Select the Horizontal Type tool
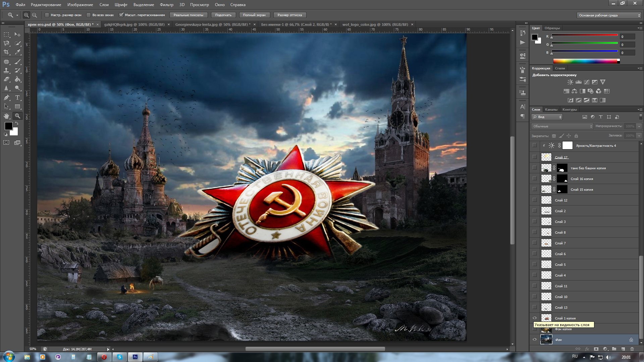 point(17,98)
